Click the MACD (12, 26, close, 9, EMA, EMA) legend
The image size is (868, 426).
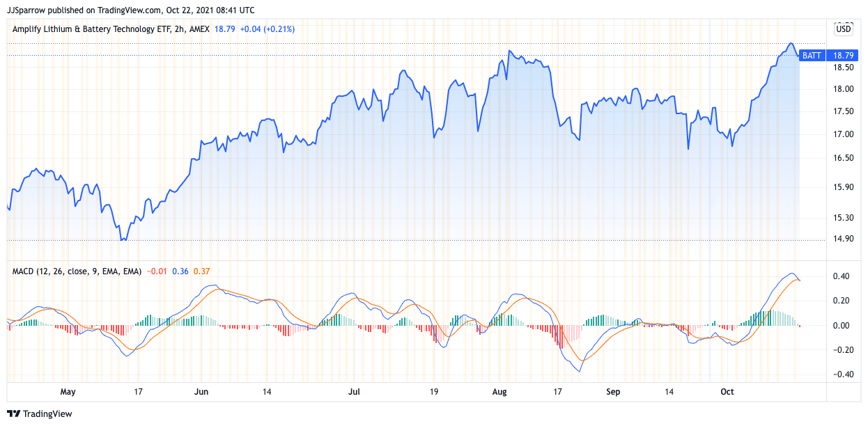point(77,271)
